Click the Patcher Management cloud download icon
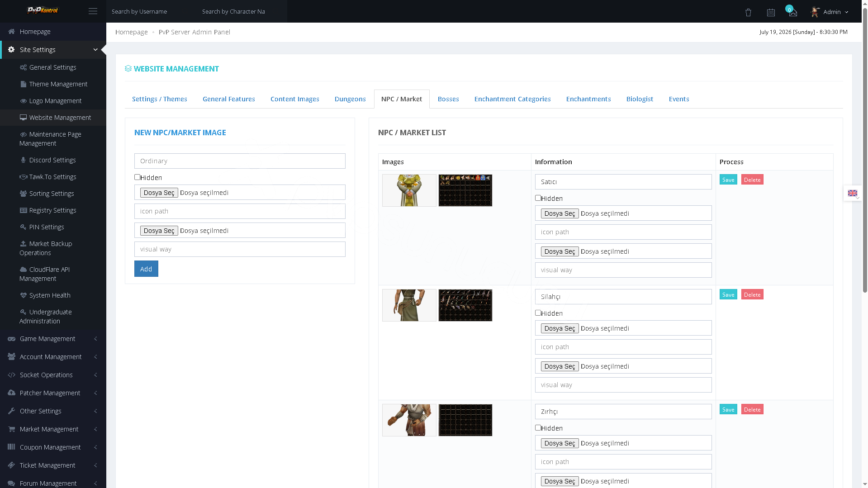The width and height of the screenshot is (868, 488). (11, 393)
